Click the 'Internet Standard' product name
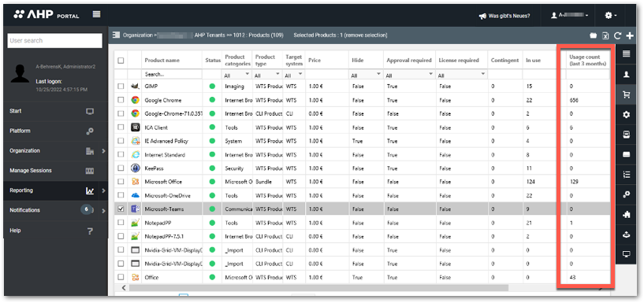This screenshot has height=303, width=644. [165, 155]
